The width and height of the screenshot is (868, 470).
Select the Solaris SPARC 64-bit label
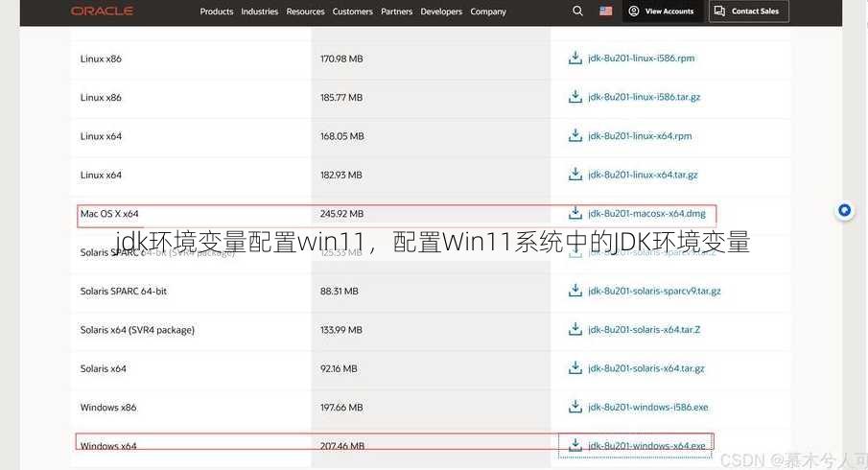click(124, 292)
